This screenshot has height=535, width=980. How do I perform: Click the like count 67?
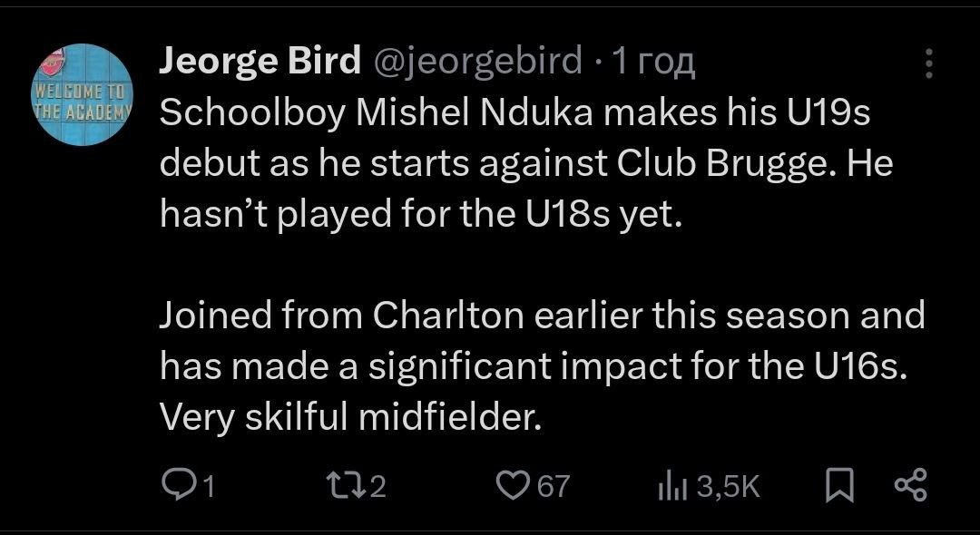tap(554, 488)
